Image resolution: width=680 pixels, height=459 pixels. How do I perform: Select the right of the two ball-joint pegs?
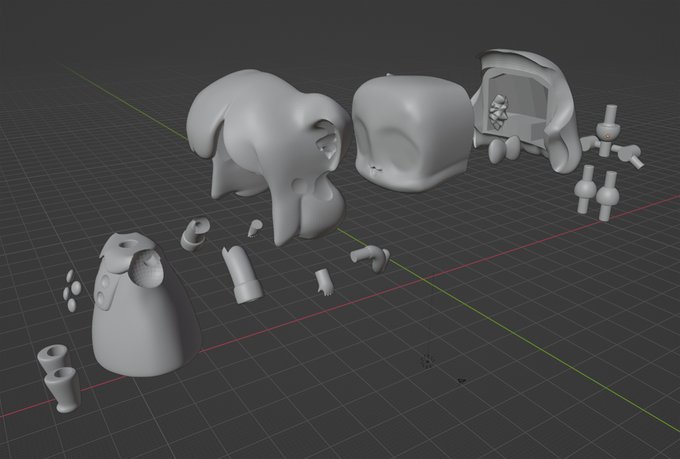[x=608, y=195]
